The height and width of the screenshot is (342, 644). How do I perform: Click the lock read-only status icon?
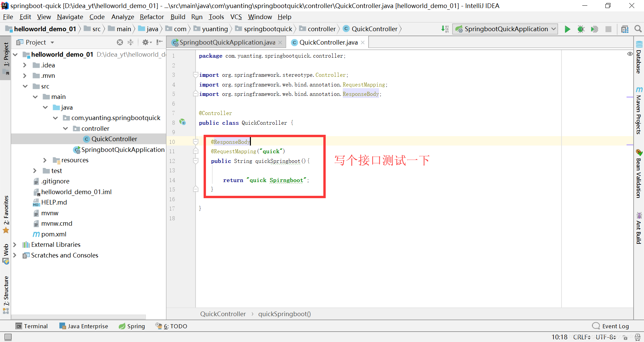point(625,337)
